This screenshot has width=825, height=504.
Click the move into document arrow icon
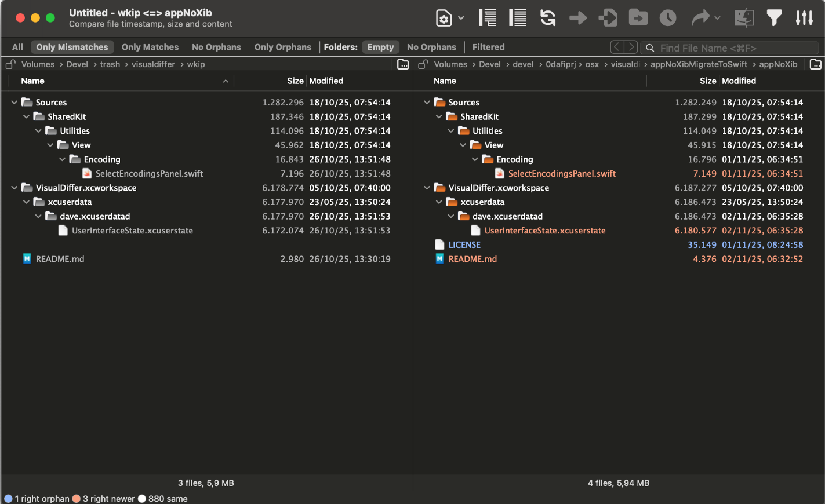tap(608, 18)
